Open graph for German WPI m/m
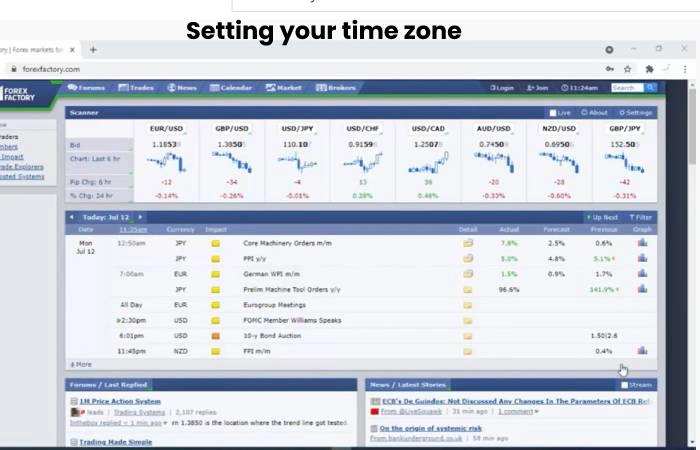Viewport: 700px width, 450px height. point(642,273)
